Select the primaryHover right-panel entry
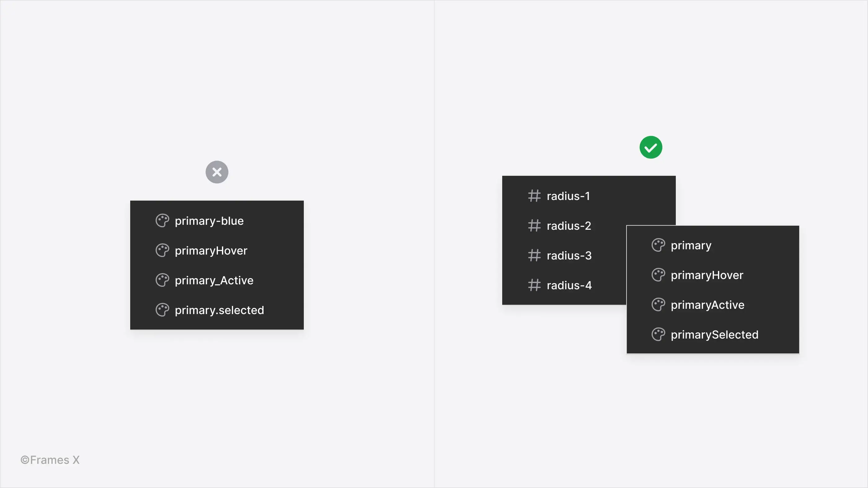 coord(707,275)
